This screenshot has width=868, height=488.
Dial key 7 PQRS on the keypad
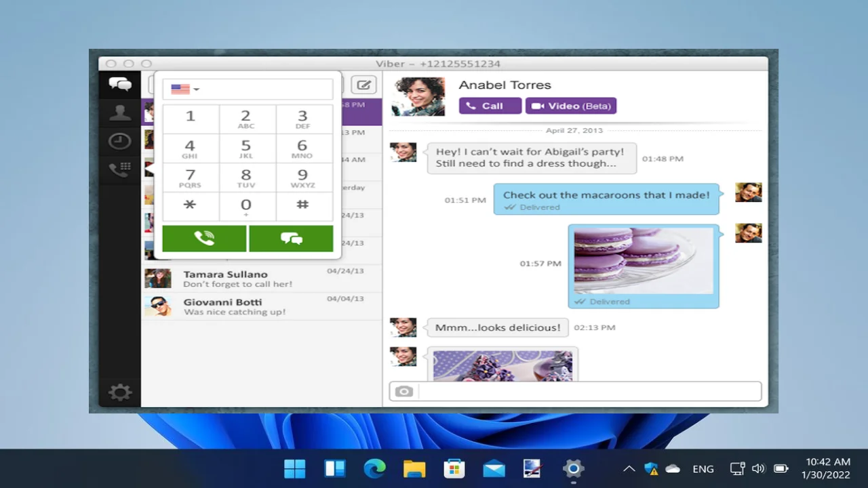click(191, 178)
